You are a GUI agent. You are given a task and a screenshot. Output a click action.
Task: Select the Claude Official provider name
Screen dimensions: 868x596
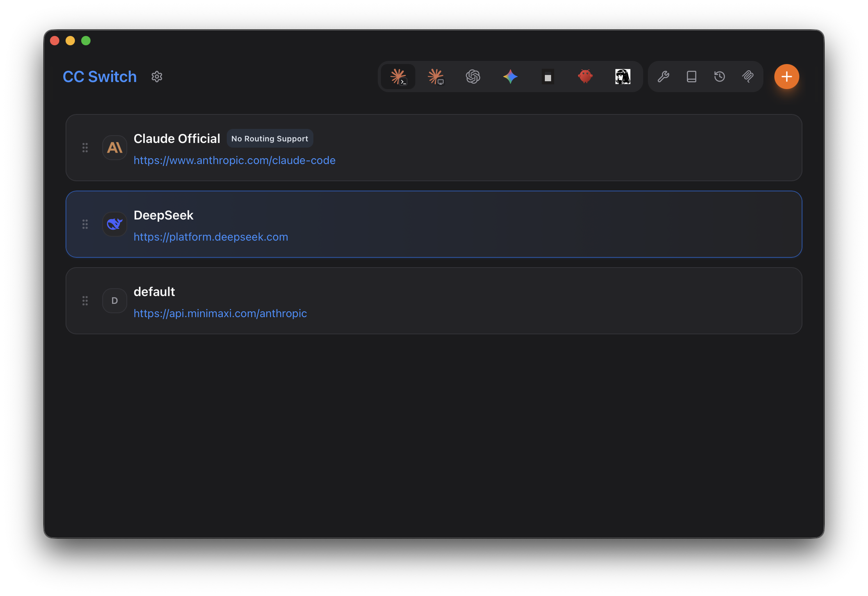point(177,139)
